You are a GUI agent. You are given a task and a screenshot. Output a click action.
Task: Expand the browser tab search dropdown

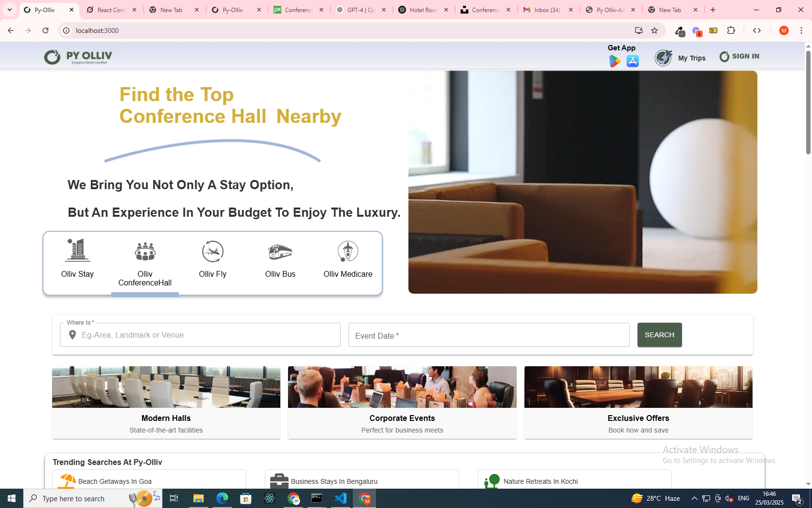10,10
